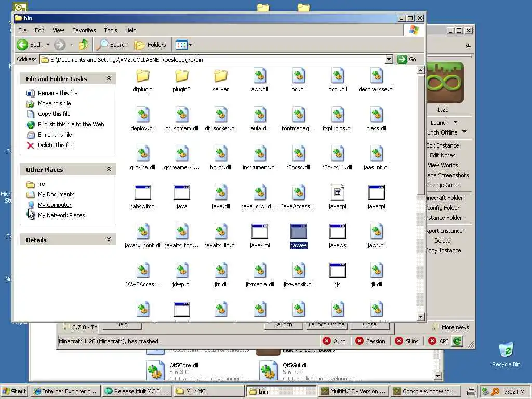Image resolution: width=532 pixels, height=399 pixels.
Task: Select the jjs executable icon
Action: coord(337,270)
